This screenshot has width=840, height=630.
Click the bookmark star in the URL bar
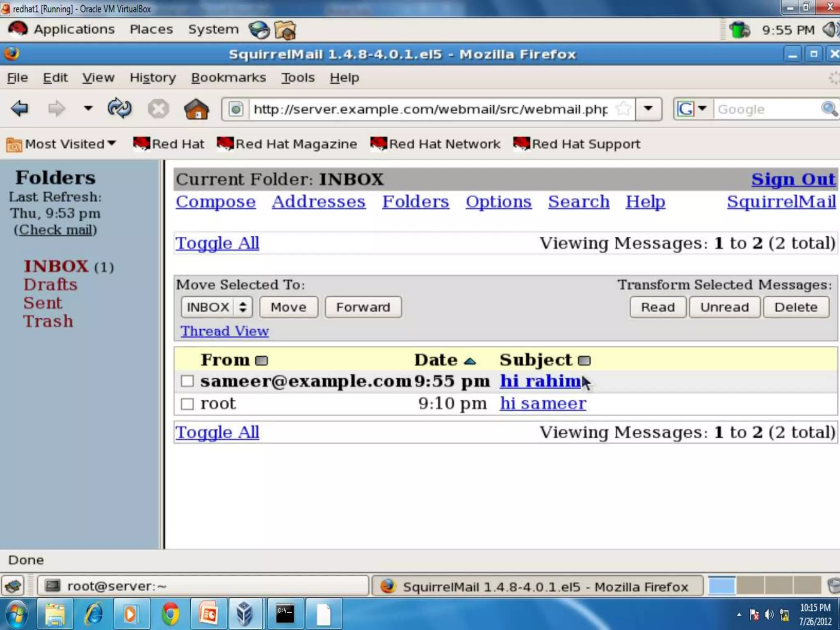[x=623, y=109]
